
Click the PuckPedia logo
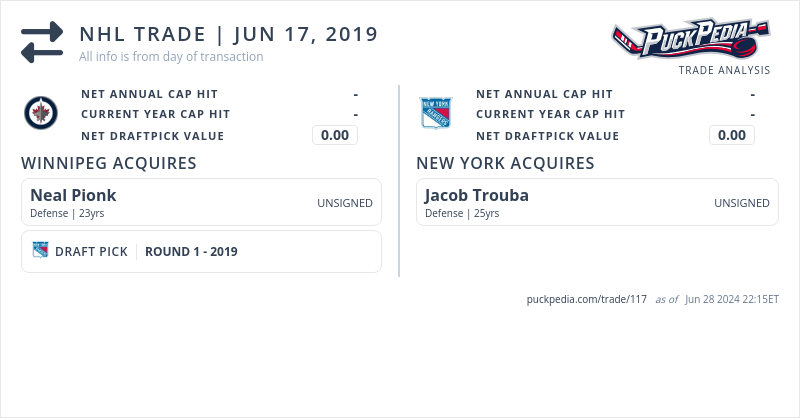[692, 42]
